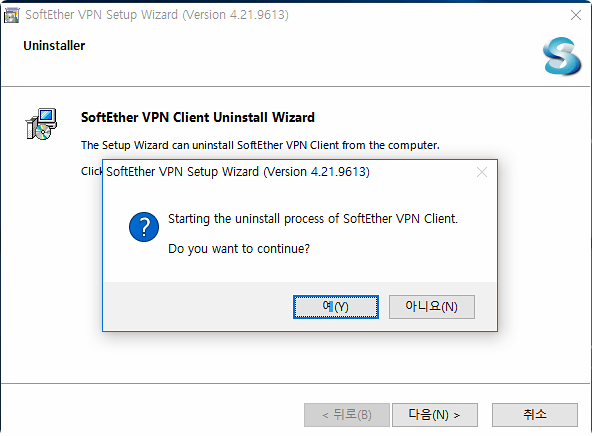
Task: Click the Uninstaller heading
Action: pyautogui.click(x=54, y=45)
